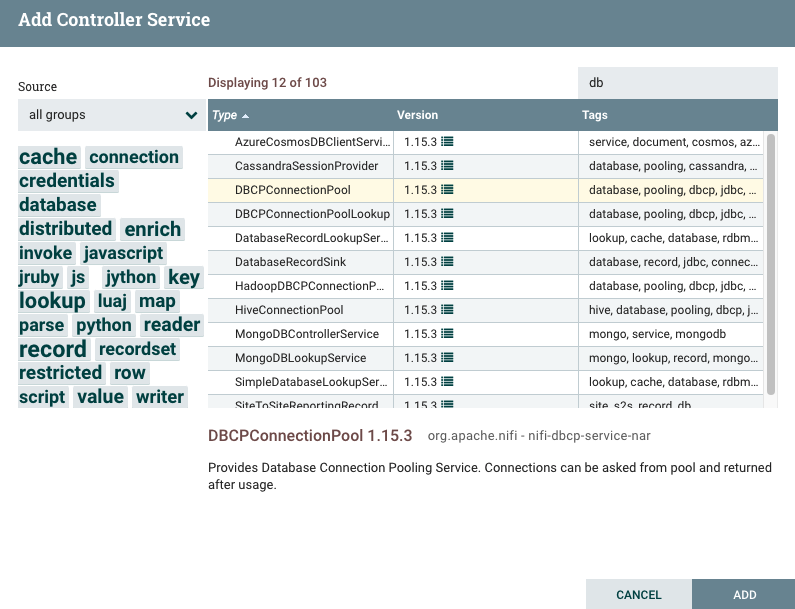Click the table's vertical scrollbar
This screenshot has width=795, height=609.
771,264
